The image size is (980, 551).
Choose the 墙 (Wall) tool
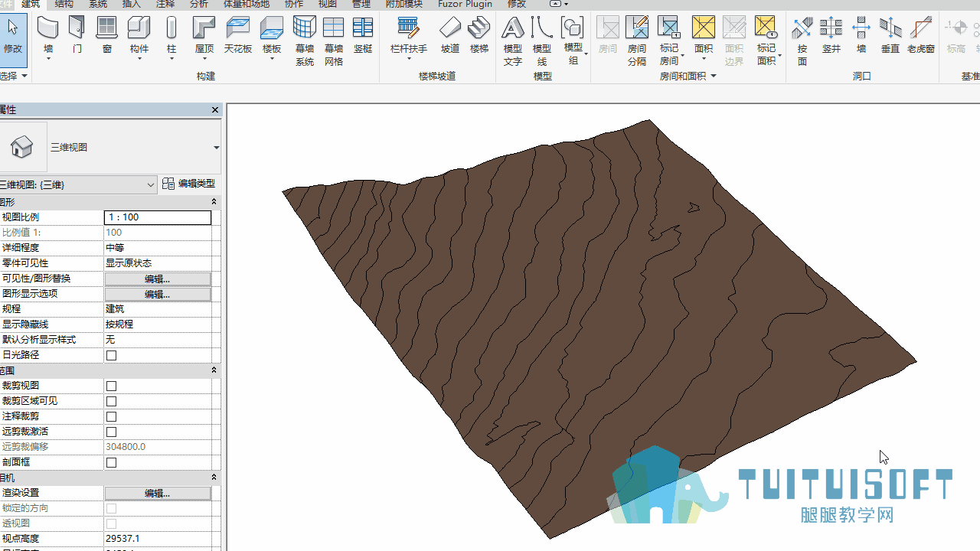point(48,37)
